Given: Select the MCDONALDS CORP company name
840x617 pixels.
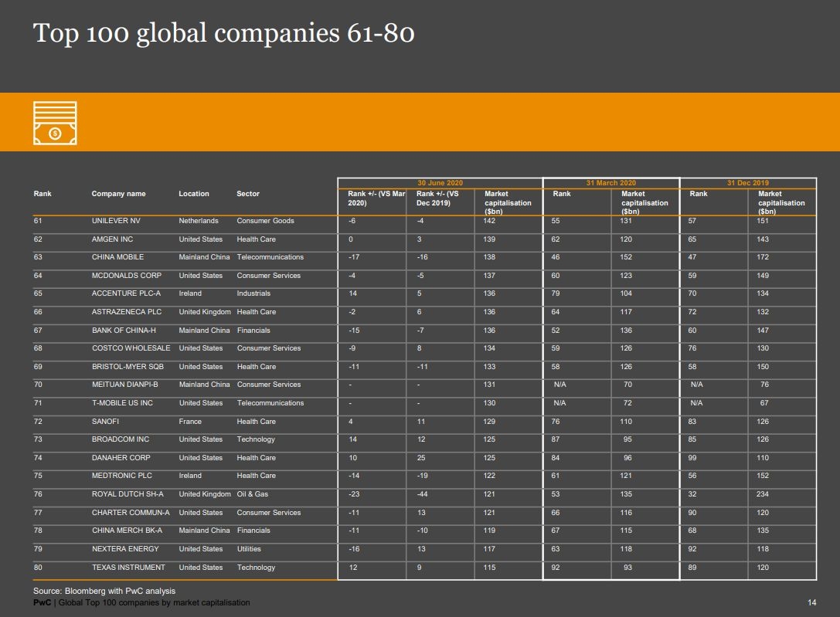Looking at the screenshot, I should point(127,276).
